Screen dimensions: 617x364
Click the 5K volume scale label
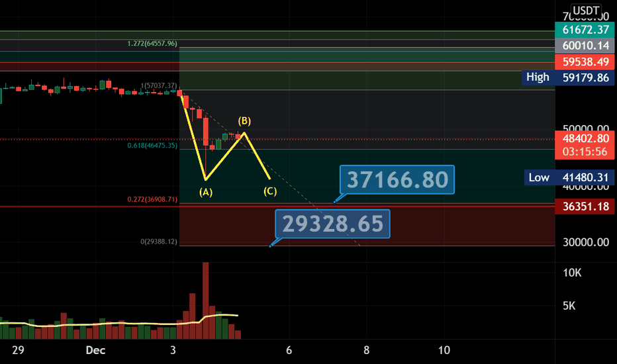[569, 306]
